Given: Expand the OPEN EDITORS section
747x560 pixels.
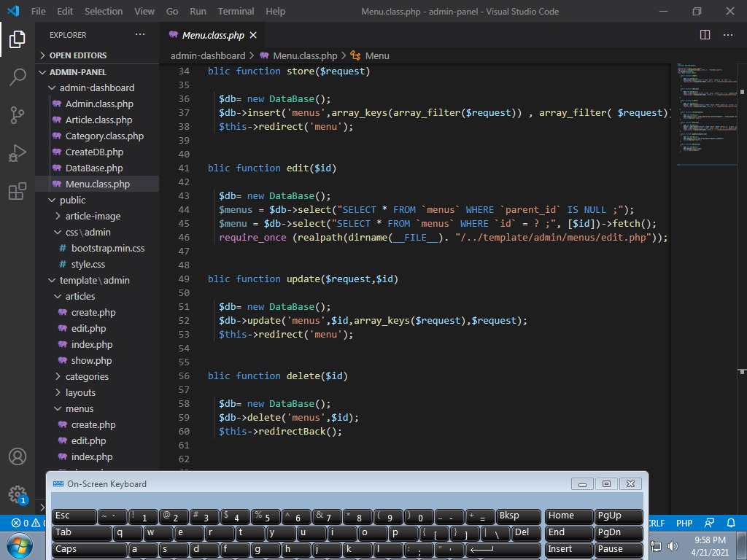Looking at the screenshot, I should (77, 55).
